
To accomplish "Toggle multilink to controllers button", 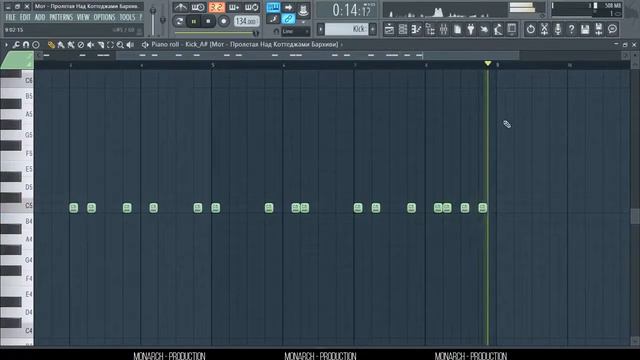I will (x=288, y=19).
